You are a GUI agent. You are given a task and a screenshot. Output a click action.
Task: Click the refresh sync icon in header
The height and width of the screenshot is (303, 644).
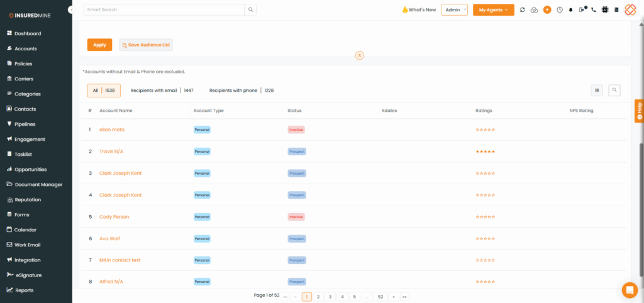tap(522, 10)
